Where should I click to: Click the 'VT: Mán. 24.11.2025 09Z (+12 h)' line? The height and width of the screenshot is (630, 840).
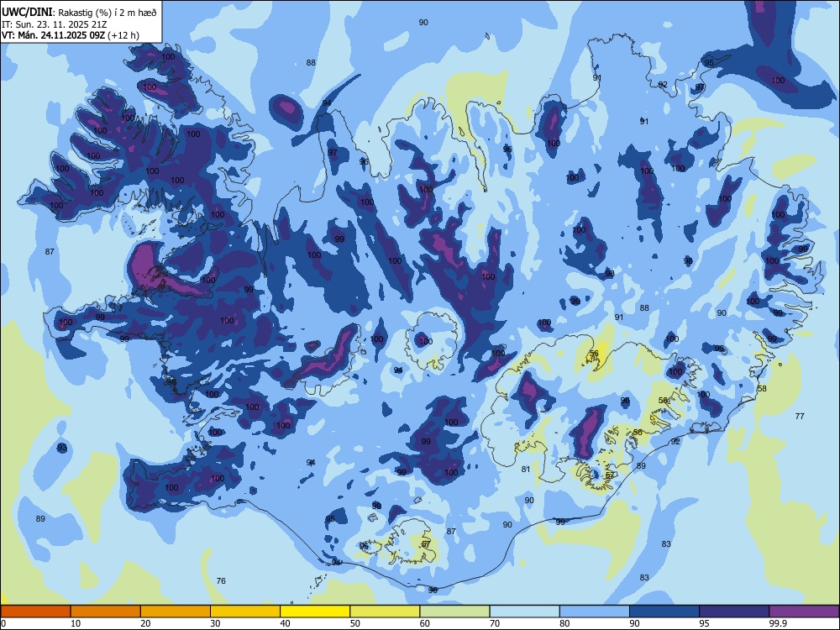pos(71,35)
